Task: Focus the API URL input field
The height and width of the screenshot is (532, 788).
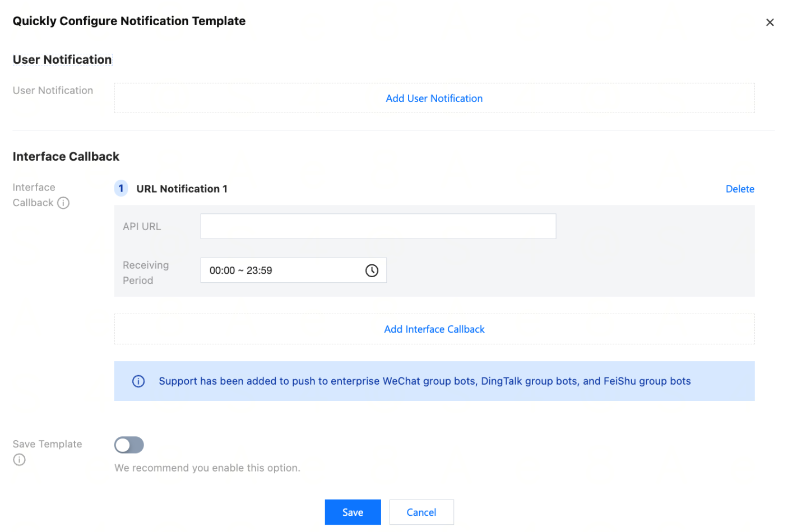Action: click(378, 226)
